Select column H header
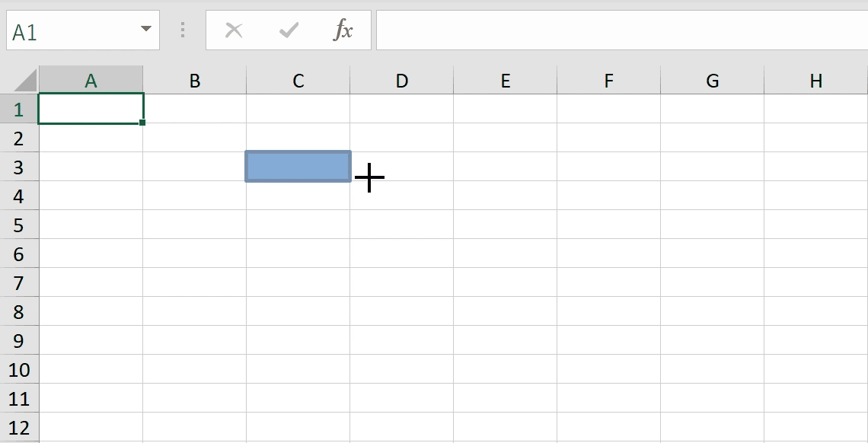Screen dimensions: 868x443 [815, 81]
